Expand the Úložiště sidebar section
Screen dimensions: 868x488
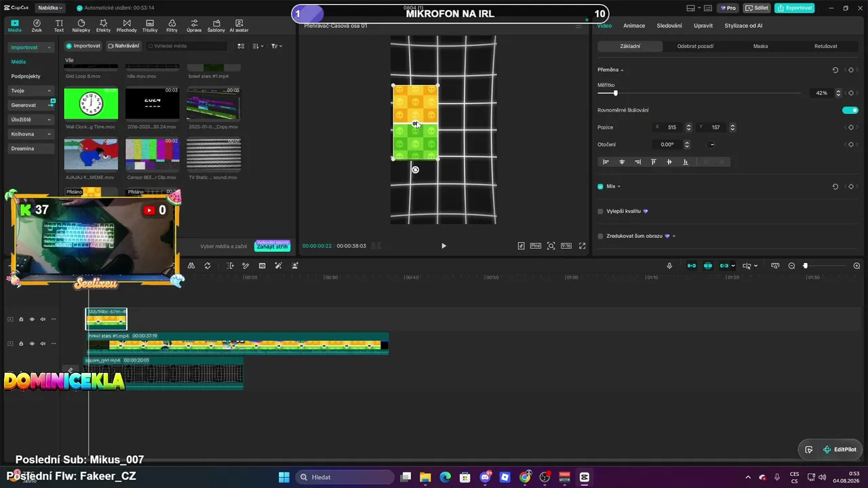point(49,120)
